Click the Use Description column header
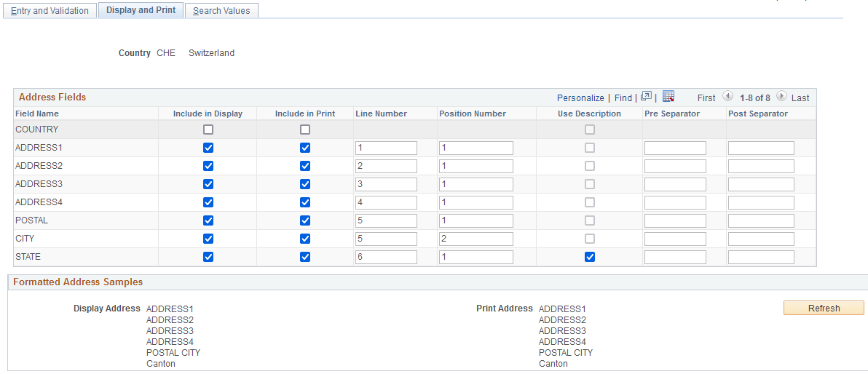868x374 pixels. [590, 114]
